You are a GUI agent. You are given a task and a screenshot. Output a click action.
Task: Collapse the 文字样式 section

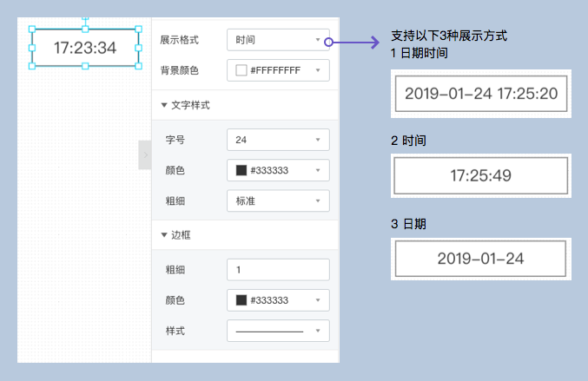click(164, 105)
